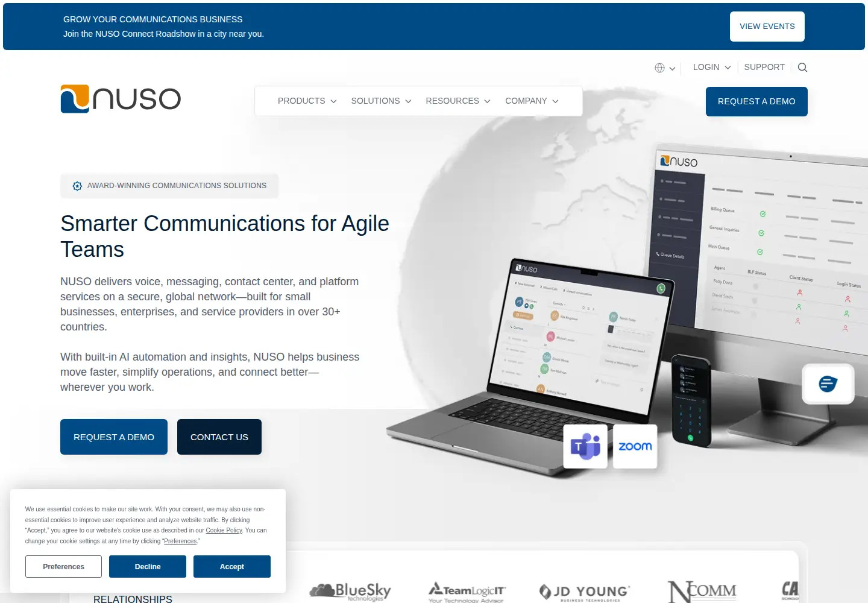Click REQUEST A DEMO below hero text

point(114,437)
